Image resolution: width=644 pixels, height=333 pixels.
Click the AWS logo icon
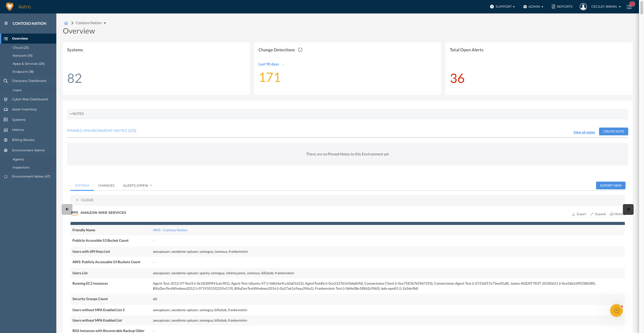point(74,213)
